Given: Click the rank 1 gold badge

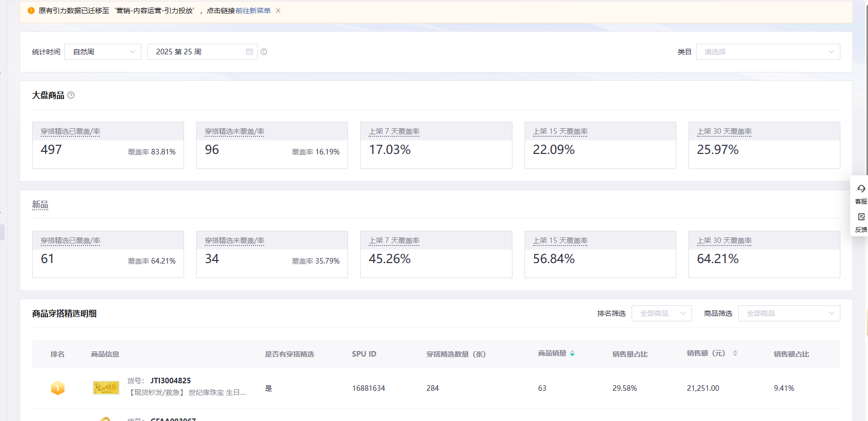Looking at the screenshot, I should point(58,388).
